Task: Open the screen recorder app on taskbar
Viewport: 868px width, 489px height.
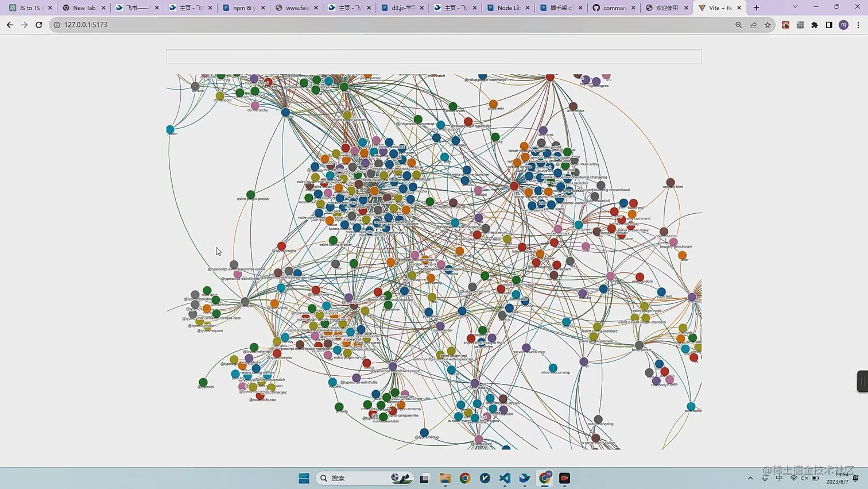Action: (x=565, y=478)
